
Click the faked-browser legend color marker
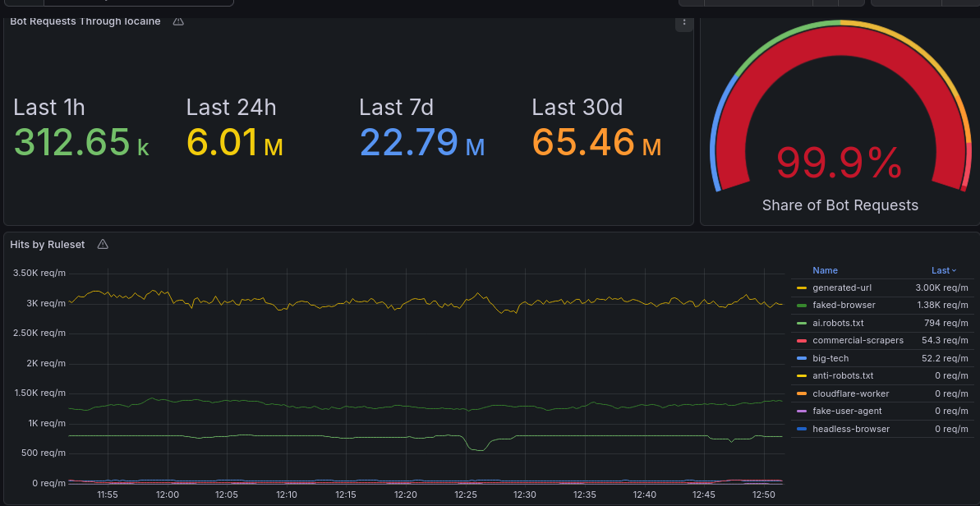pos(802,306)
